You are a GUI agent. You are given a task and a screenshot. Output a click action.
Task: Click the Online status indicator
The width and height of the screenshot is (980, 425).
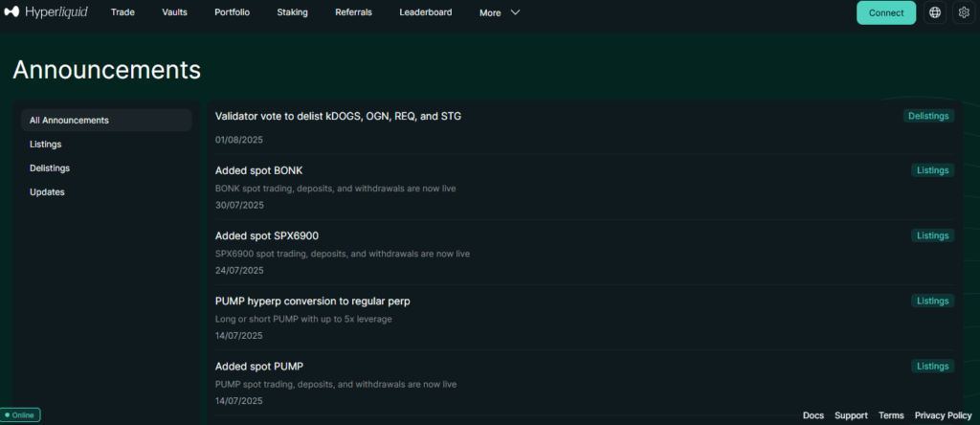[x=20, y=415]
